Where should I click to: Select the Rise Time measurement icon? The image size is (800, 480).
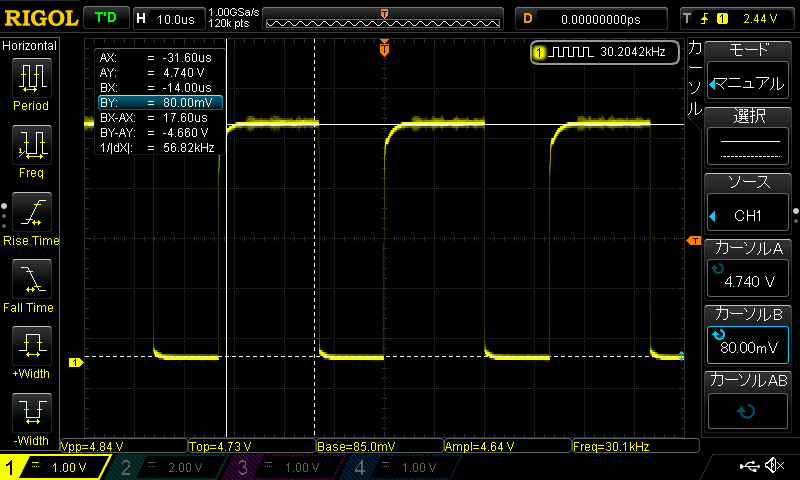(x=32, y=212)
